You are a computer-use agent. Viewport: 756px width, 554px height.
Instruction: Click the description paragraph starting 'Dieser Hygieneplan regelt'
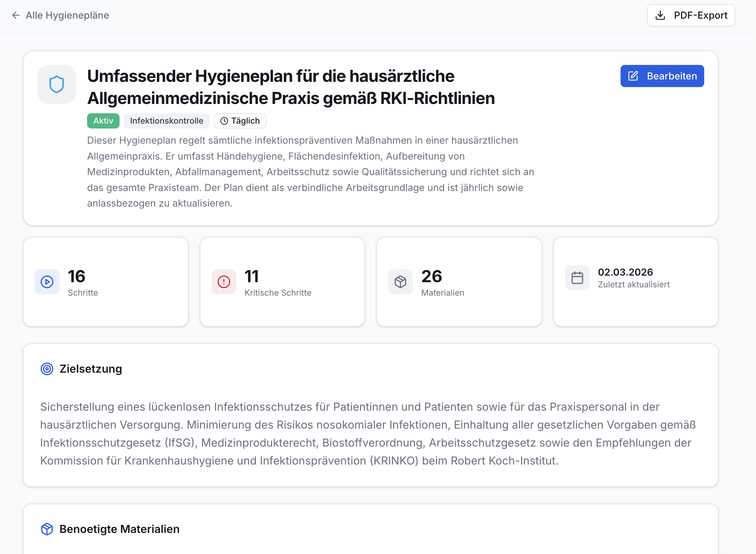[x=311, y=172]
